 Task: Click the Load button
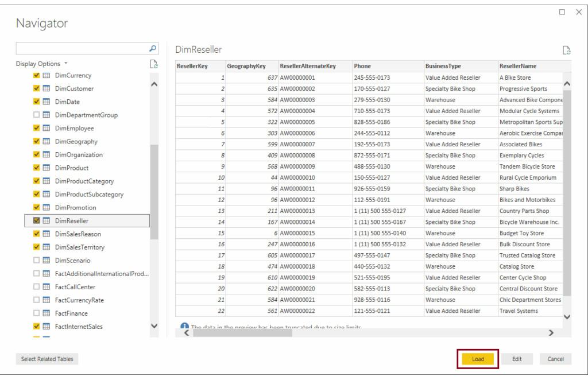click(x=478, y=358)
